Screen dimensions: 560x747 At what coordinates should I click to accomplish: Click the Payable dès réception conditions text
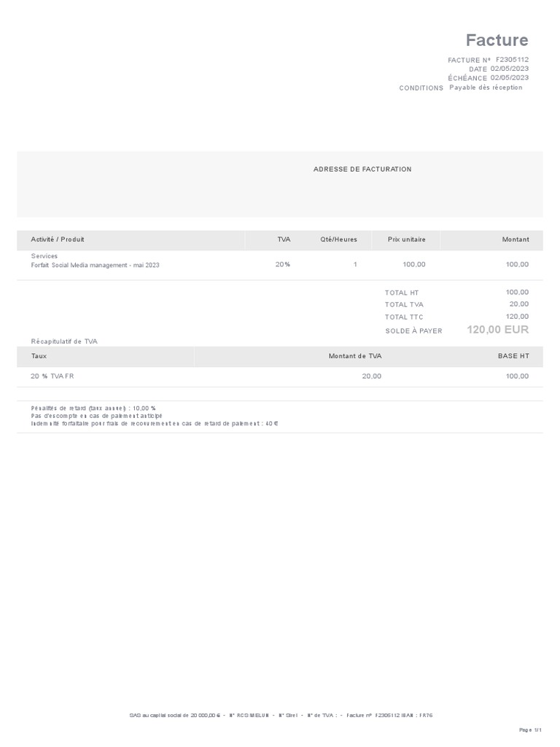click(x=486, y=88)
